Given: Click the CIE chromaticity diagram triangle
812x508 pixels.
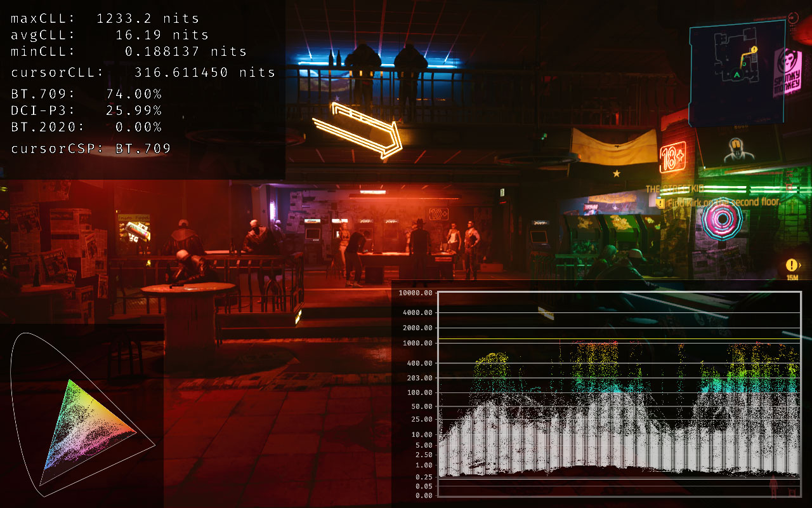Looking at the screenshot, I should click(88, 432).
